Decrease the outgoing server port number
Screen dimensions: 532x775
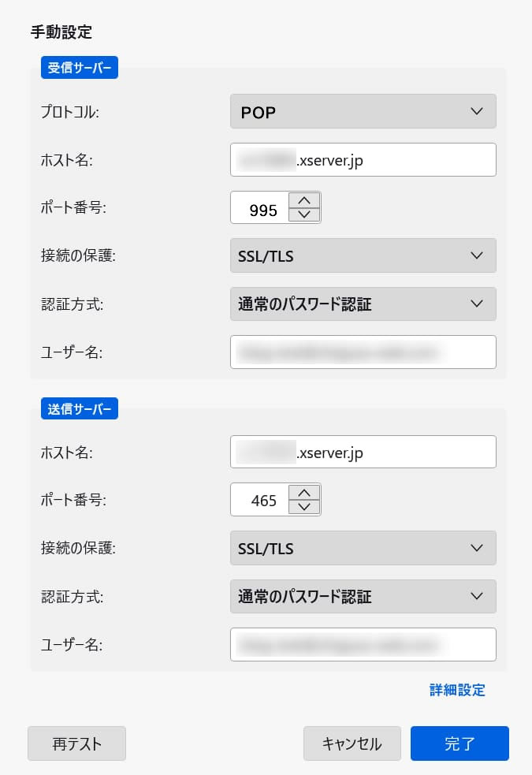304,507
